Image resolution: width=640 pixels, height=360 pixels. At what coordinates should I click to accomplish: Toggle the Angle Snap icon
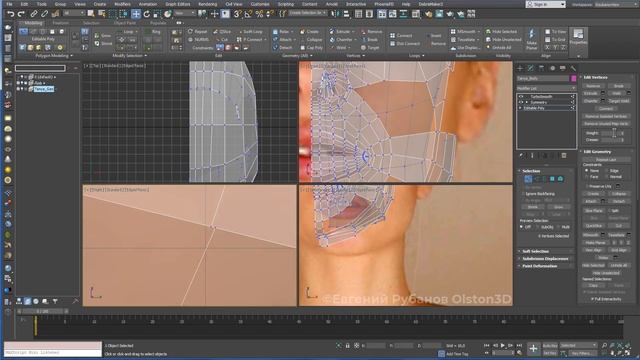click(248, 14)
